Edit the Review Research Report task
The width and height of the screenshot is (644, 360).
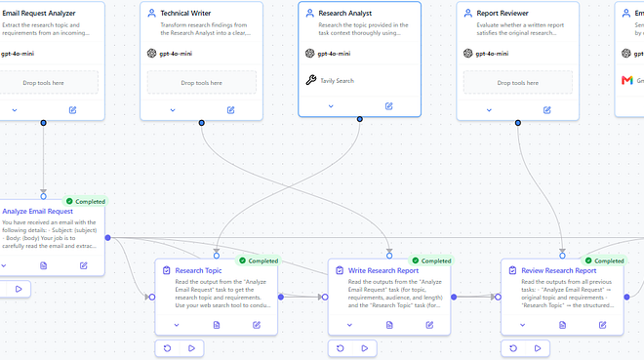(602, 325)
